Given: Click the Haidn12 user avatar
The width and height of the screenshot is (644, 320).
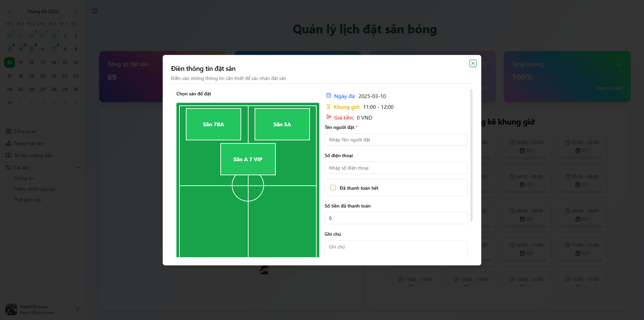Looking at the screenshot, I should (x=11, y=309).
